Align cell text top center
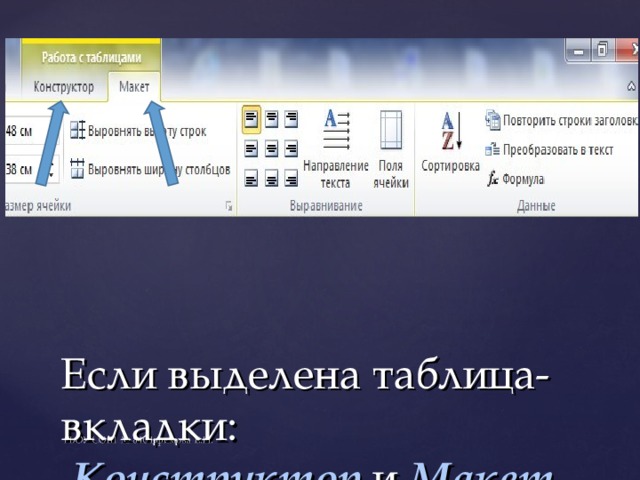Viewport: 640px width, 480px height. [271, 119]
